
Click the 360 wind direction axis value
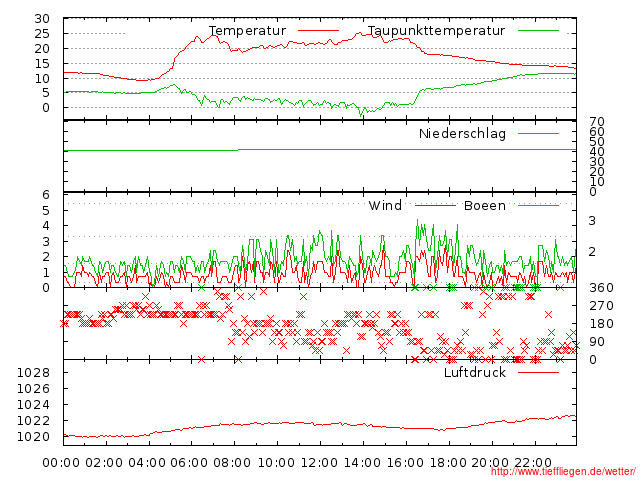[x=601, y=288]
